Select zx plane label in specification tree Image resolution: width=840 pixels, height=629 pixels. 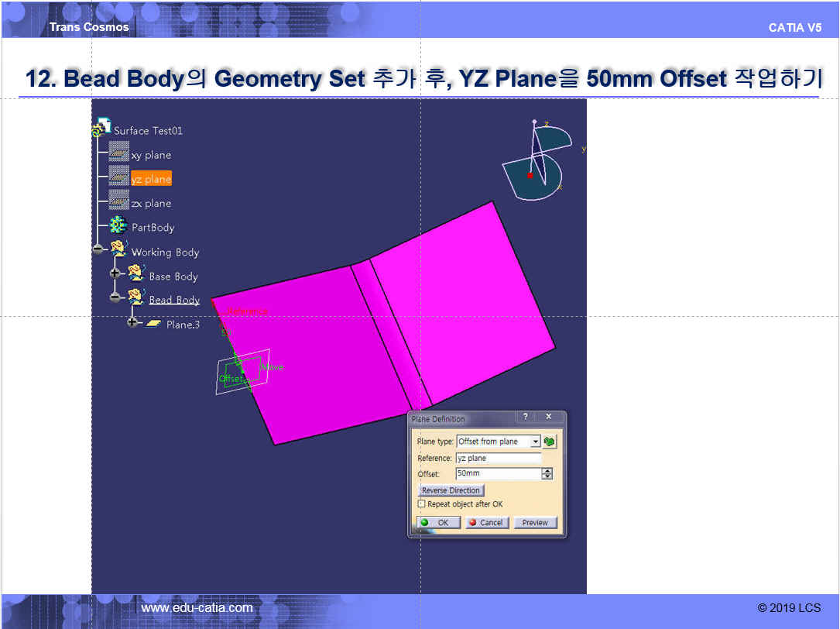pos(151,203)
